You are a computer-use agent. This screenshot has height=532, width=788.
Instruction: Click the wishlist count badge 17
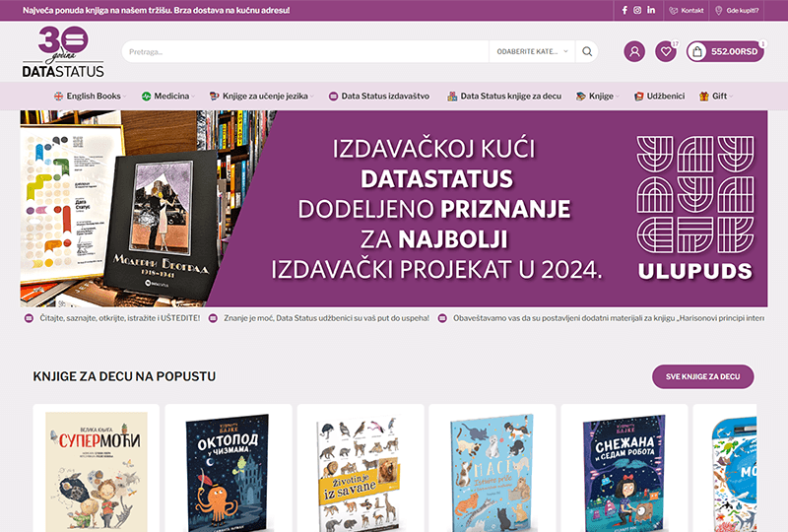click(675, 43)
